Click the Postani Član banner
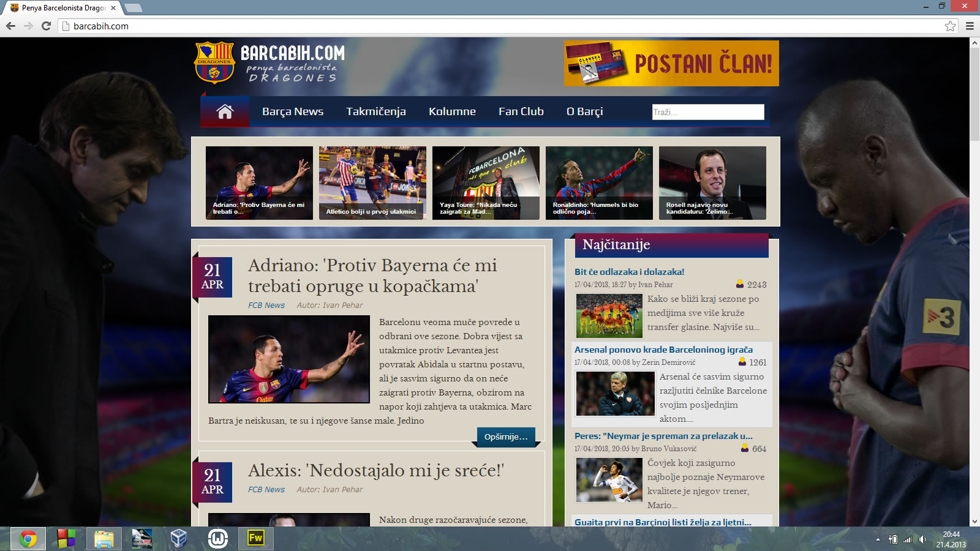The height and width of the screenshot is (551, 980). [x=672, y=64]
